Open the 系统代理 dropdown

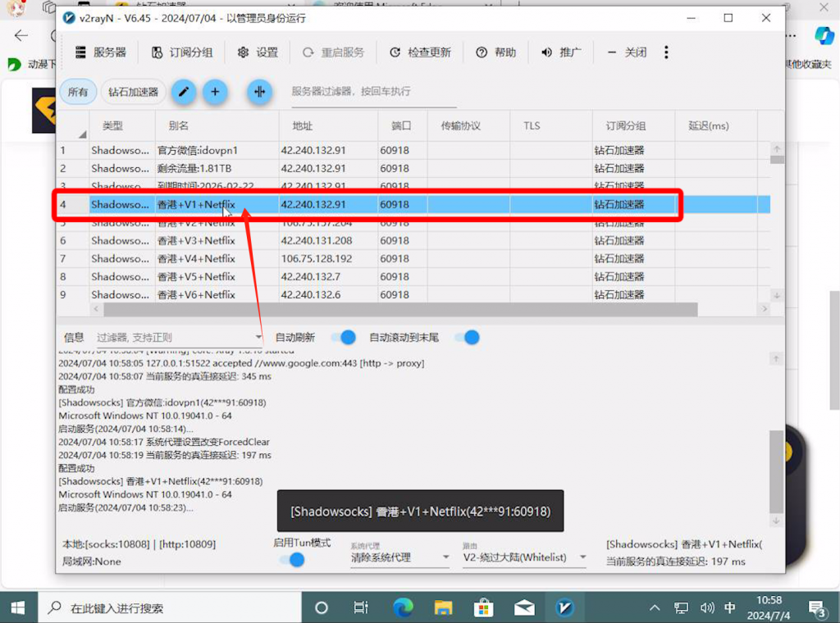pyautogui.click(x=399, y=557)
